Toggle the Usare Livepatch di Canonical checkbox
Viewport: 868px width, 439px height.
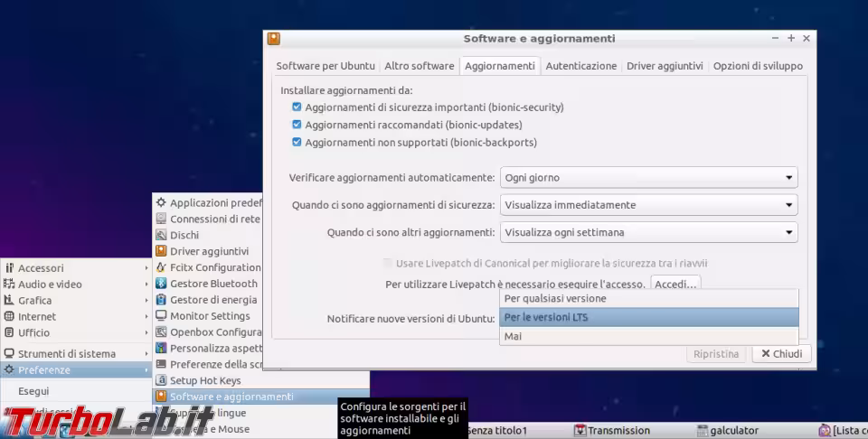[388, 263]
